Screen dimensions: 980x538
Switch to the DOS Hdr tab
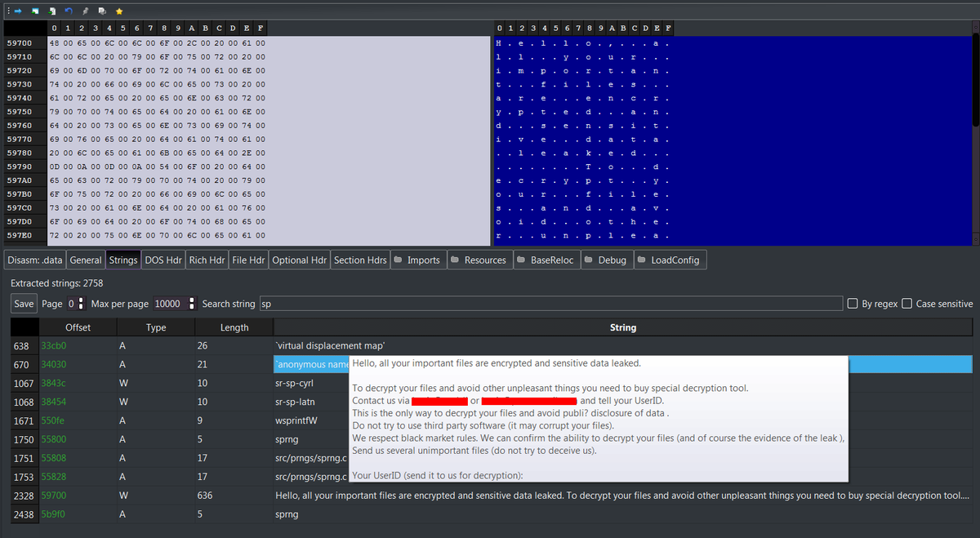pyautogui.click(x=163, y=260)
